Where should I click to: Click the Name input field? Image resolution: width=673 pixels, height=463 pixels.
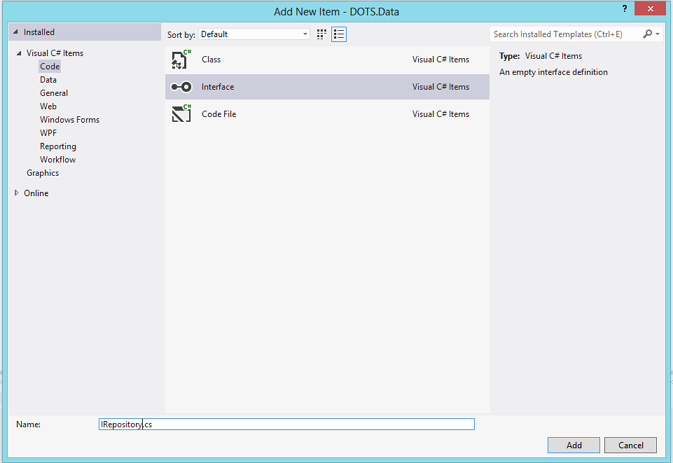point(287,424)
